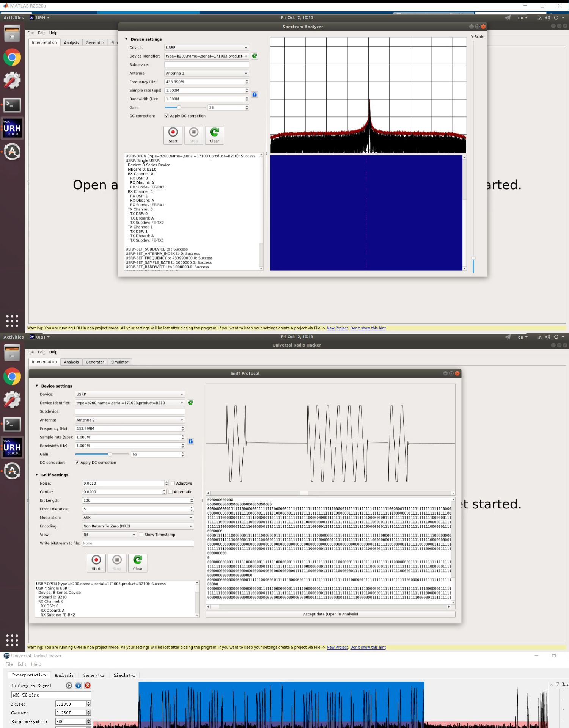
Task: Enable Show Timestamp checkbox
Action: click(x=141, y=535)
